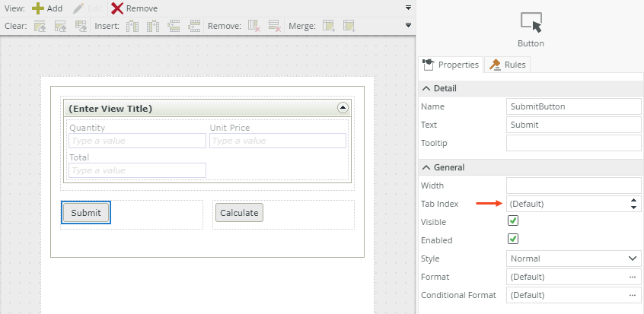Image resolution: width=644 pixels, height=314 pixels.
Task: Collapse the Enter View Title panel
Action: point(343,108)
